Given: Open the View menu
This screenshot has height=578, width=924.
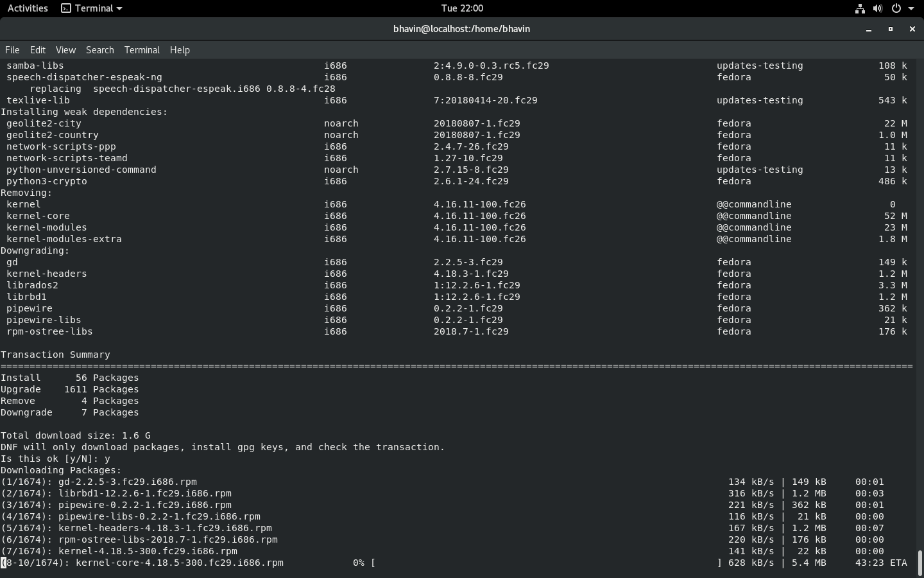Looking at the screenshot, I should pos(65,50).
